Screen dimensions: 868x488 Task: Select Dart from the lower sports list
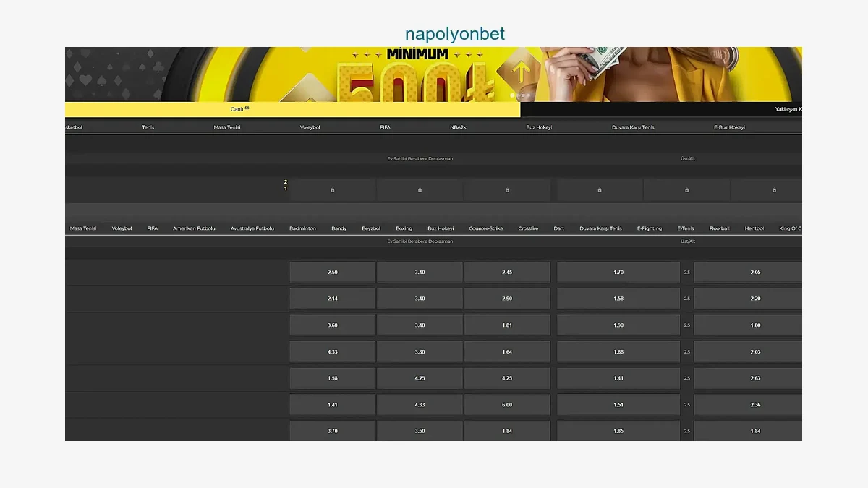pos(558,228)
